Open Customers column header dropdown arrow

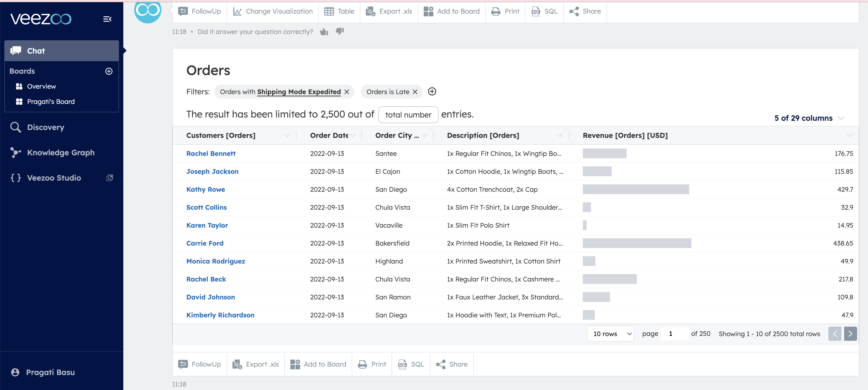(287, 135)
